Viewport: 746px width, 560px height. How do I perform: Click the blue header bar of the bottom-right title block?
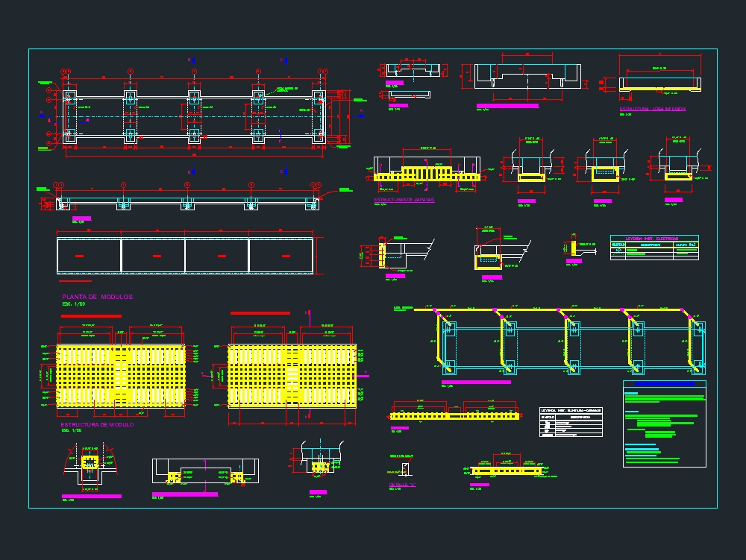[x=665, y=383]
